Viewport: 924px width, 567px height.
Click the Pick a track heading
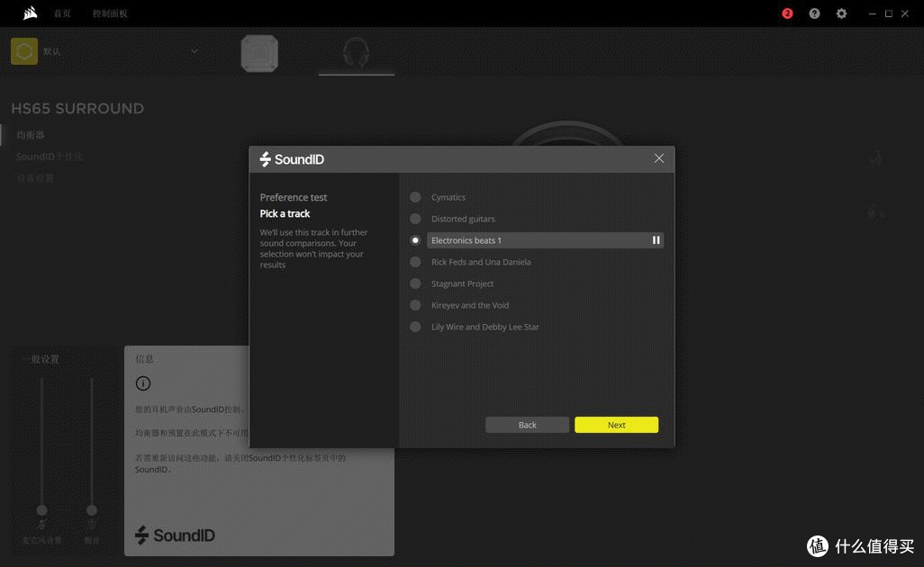pos(285,213)
